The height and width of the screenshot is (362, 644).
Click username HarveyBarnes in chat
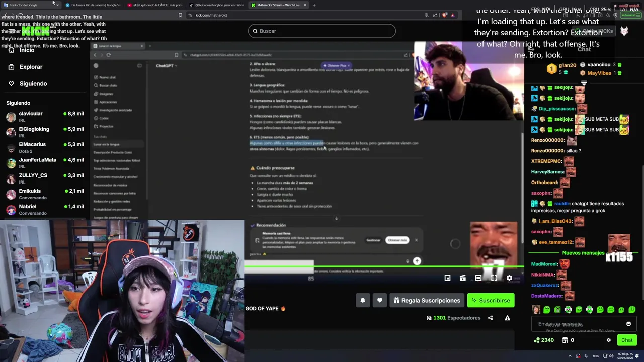pyautogui.click(x=547, y=172)
